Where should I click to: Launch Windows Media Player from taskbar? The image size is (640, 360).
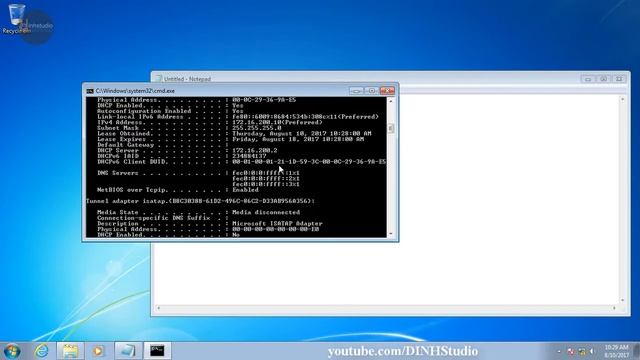[x=98, y=351]
